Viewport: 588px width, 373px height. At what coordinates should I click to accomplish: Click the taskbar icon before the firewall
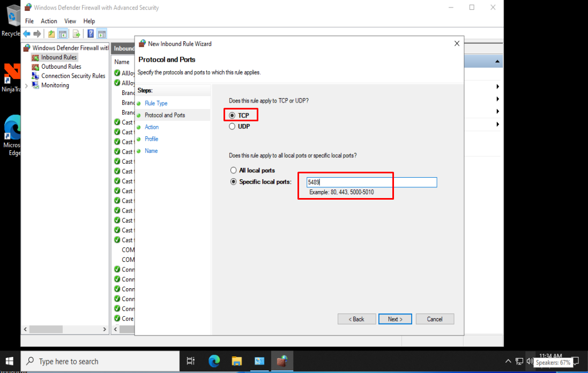tap(259, 361)
